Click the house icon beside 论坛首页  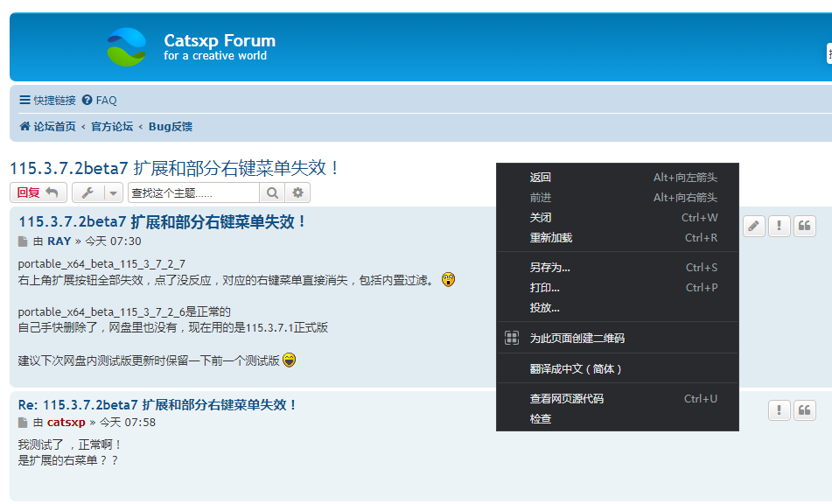coord(25,126)
